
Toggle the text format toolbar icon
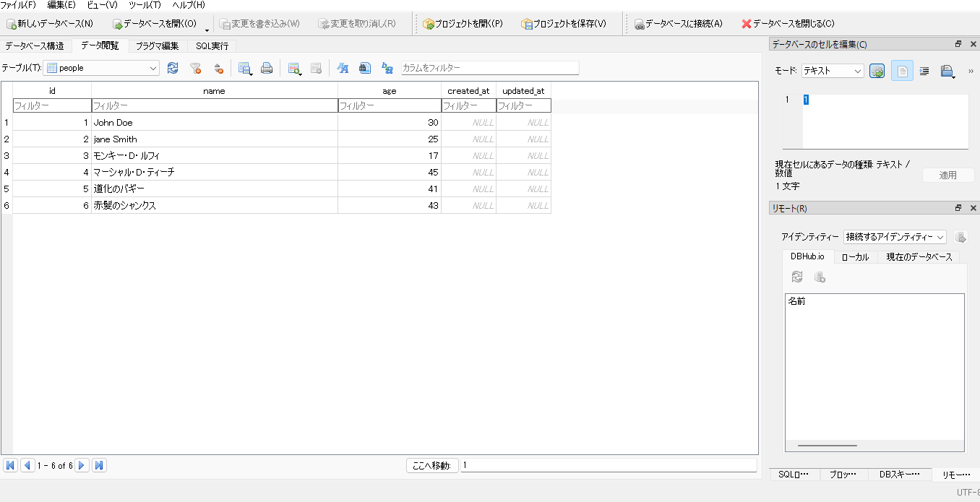(343, 68)
